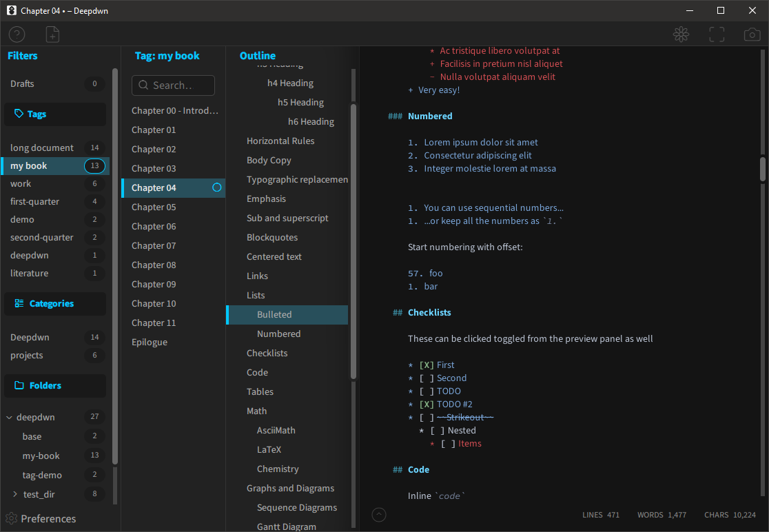This screenshot has width=769, height=532.
Task: Enter fullscreen using the focus-frame icon
Action: pos(717,34)
